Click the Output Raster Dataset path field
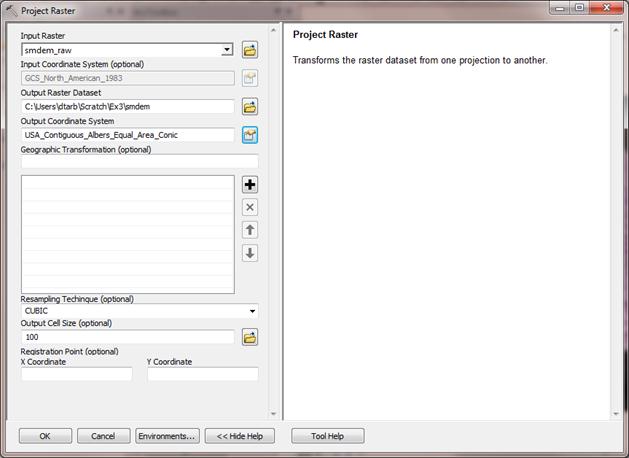 128,107
